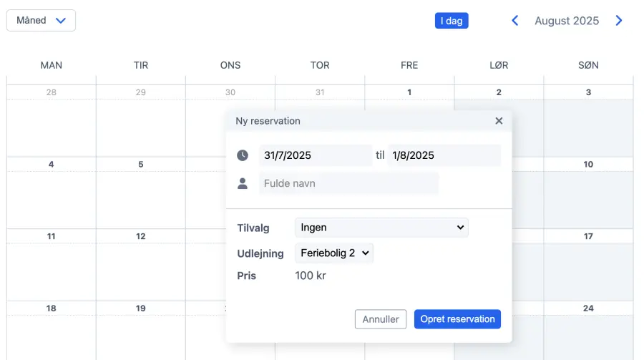Image resolution: width=644 pixels, height=360 pixels.
Task: Click the Annuller button
Action: click(381, 319)
